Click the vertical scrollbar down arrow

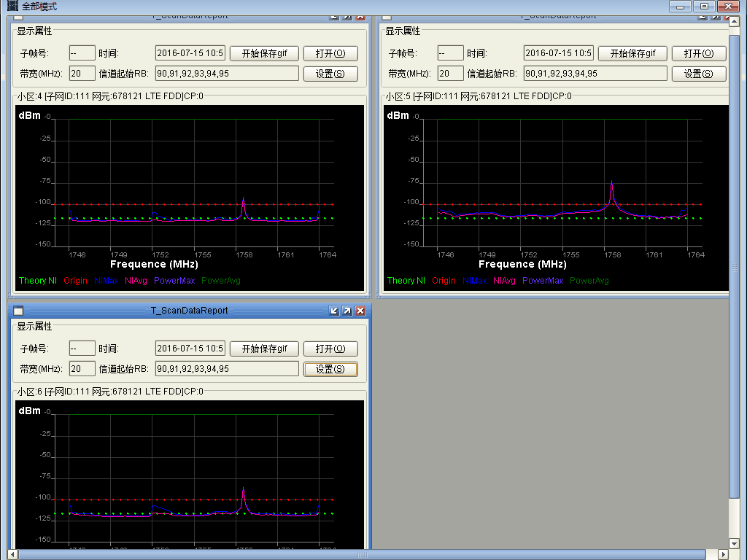[734, 543]
